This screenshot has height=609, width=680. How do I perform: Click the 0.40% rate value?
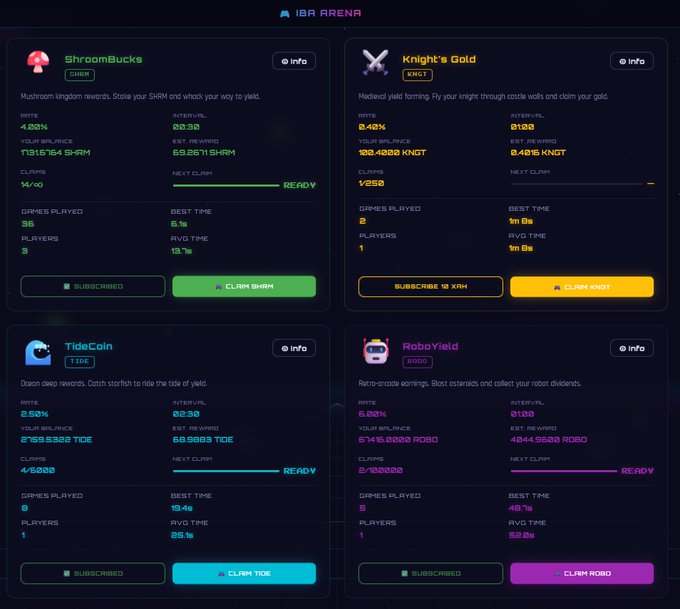tap(372, 127)
